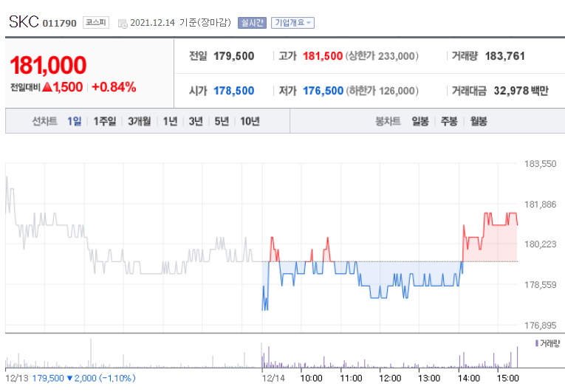The width and height of the screenshot is (565, 392).
Task: Click the 시가 value 178,500
Action: coord(234,91)
